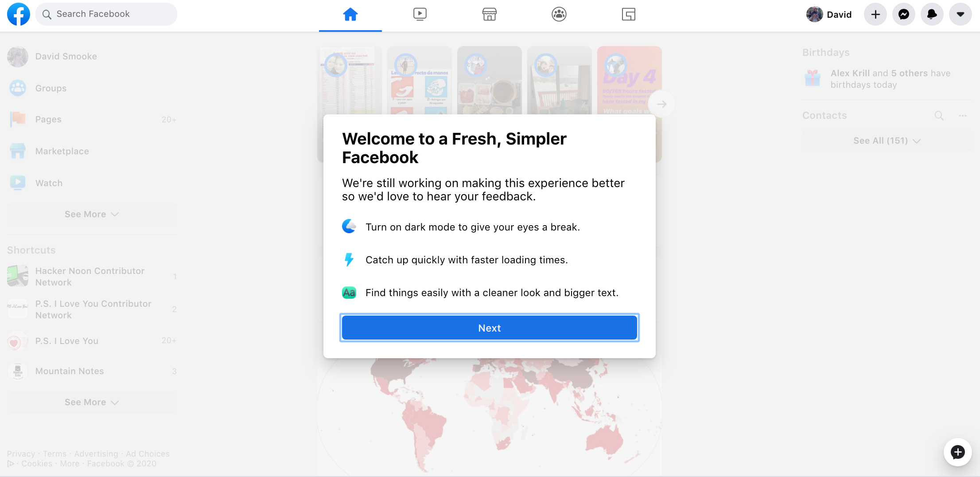Screen dimensions: 980x477
Task: Open the Notifications bell
Action: 932,14
